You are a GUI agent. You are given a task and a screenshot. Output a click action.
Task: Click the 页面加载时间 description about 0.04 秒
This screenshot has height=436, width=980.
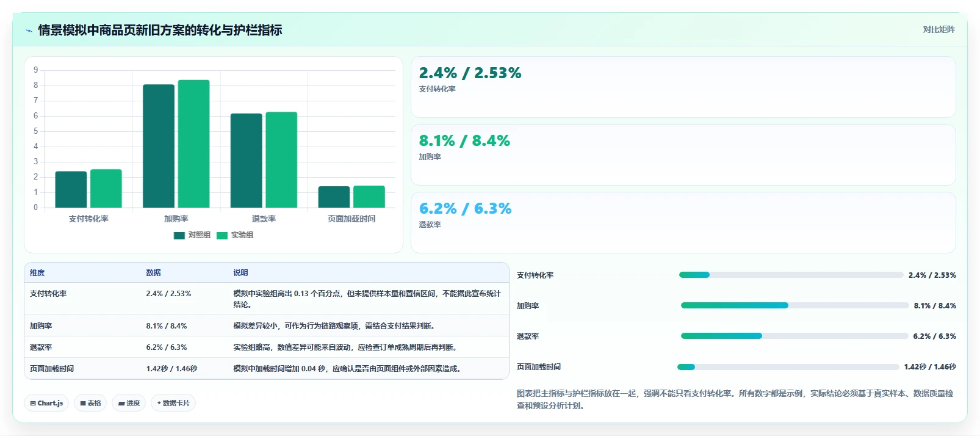pyautogui.click(x=348, y=369)
